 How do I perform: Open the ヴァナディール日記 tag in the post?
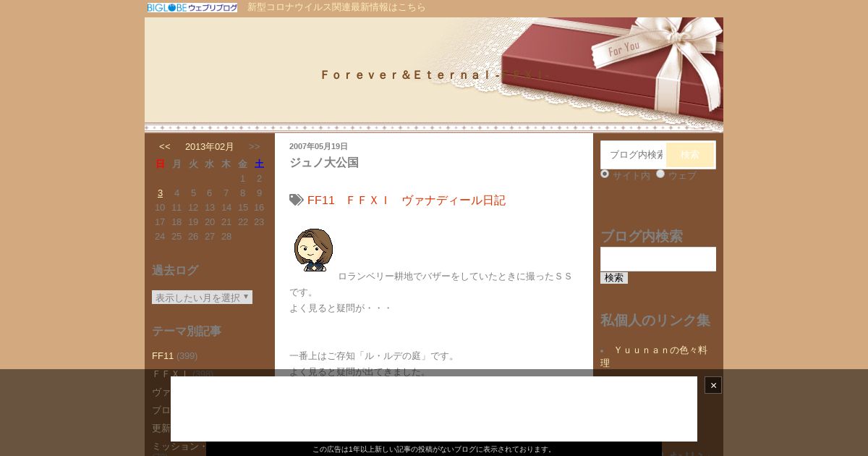click(454, 200)
